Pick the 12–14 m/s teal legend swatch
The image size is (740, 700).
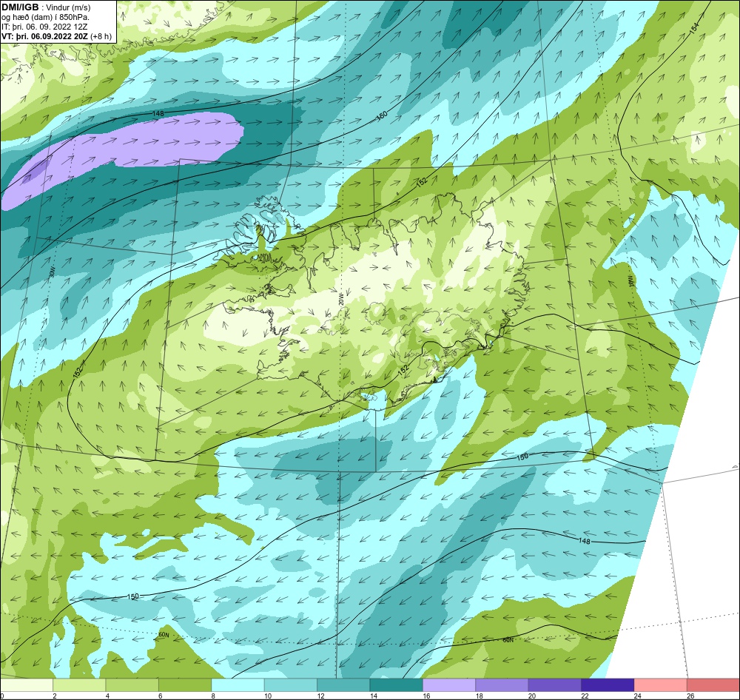(x=343, y=685)
